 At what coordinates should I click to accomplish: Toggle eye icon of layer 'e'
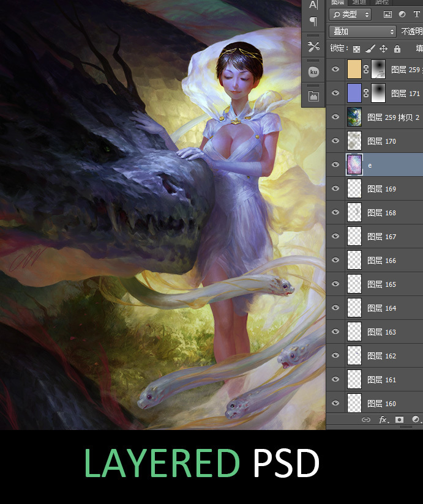tap(335, 165)
